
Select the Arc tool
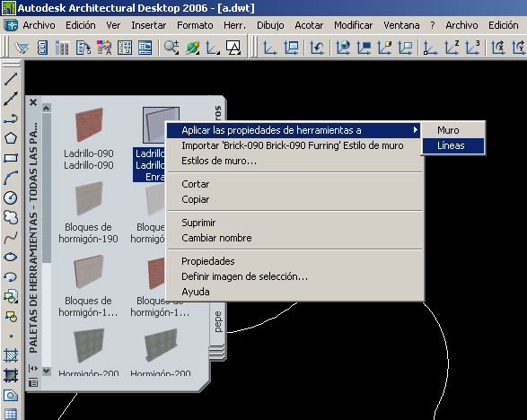(x=11, y=178)
